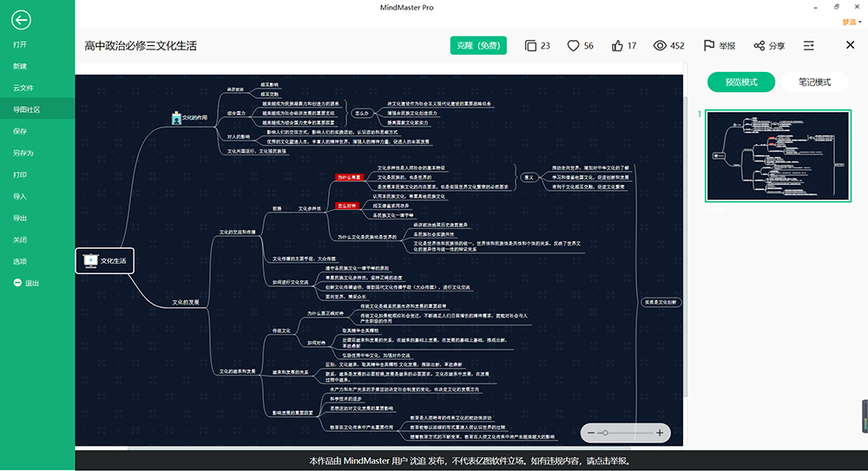Switch to 笔记模式 notes mode
The height and width of the screenshot is (471, 868).
coord(814,82)
